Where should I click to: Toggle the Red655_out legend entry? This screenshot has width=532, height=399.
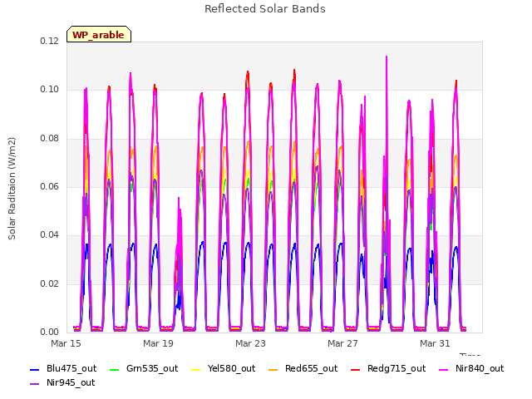[x=303, y=369]
